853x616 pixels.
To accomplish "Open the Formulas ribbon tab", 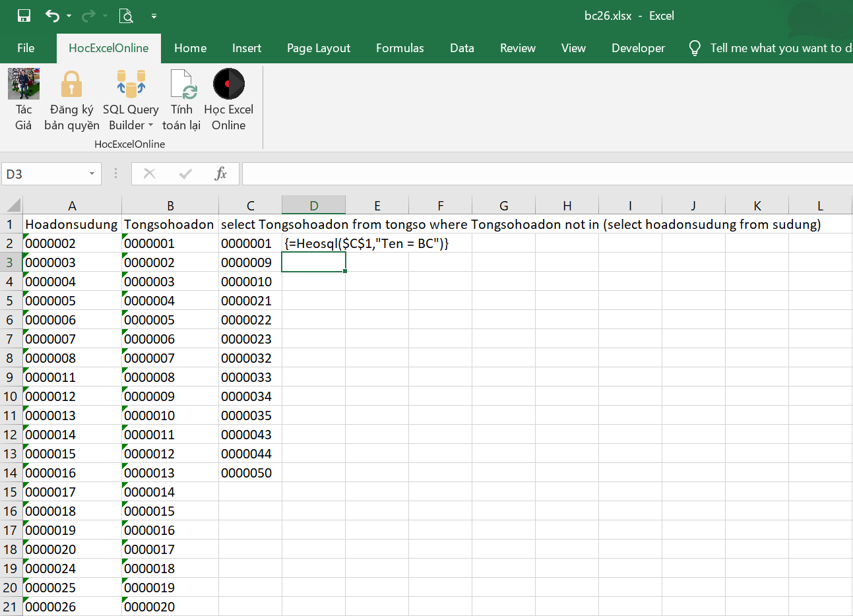I will (400, 48).
